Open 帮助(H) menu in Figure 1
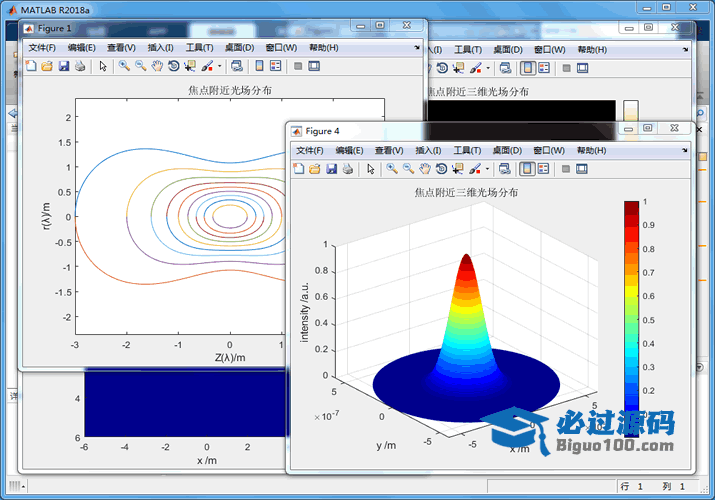 coord(324,48)
